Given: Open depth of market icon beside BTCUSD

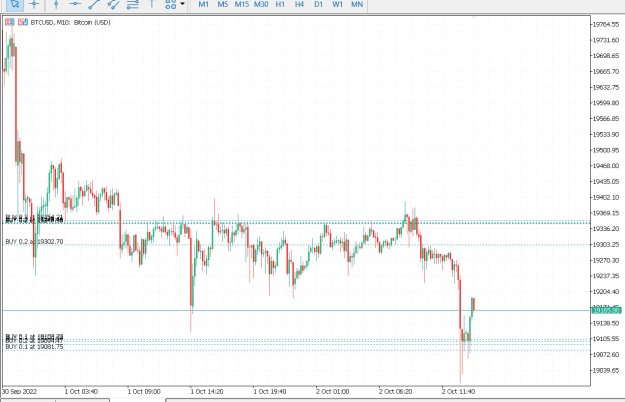Looking at the screenshot, I should (x=23, y=22).
